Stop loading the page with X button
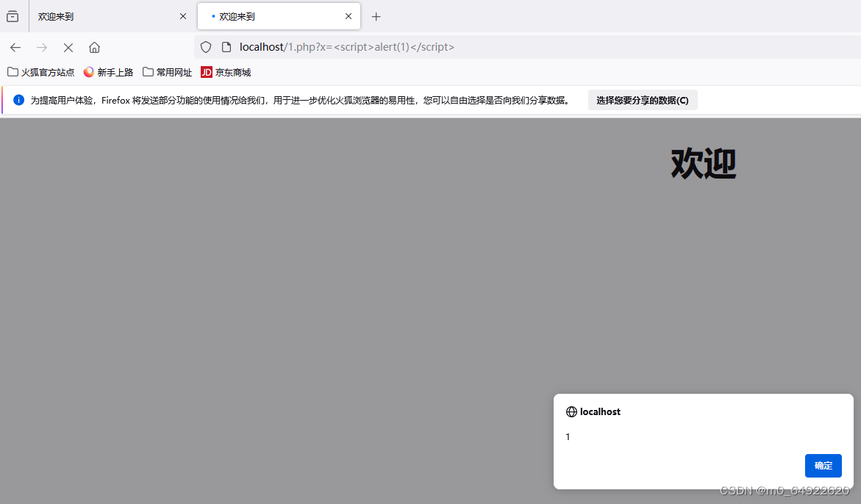 point(68,48)
